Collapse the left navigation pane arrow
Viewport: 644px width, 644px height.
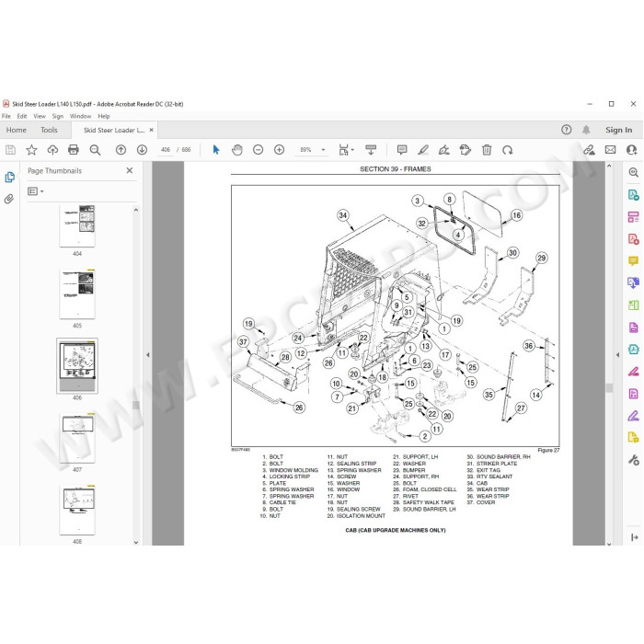pyautogui.click(x=148, y=355)
